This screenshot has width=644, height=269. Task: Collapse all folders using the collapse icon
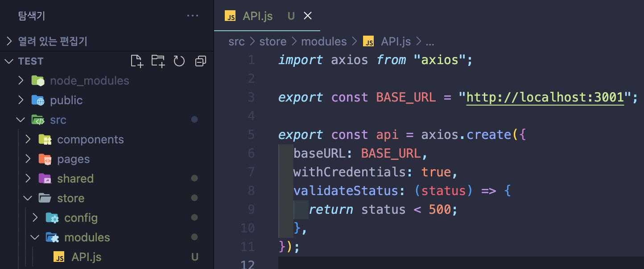[x=201, y=61]
